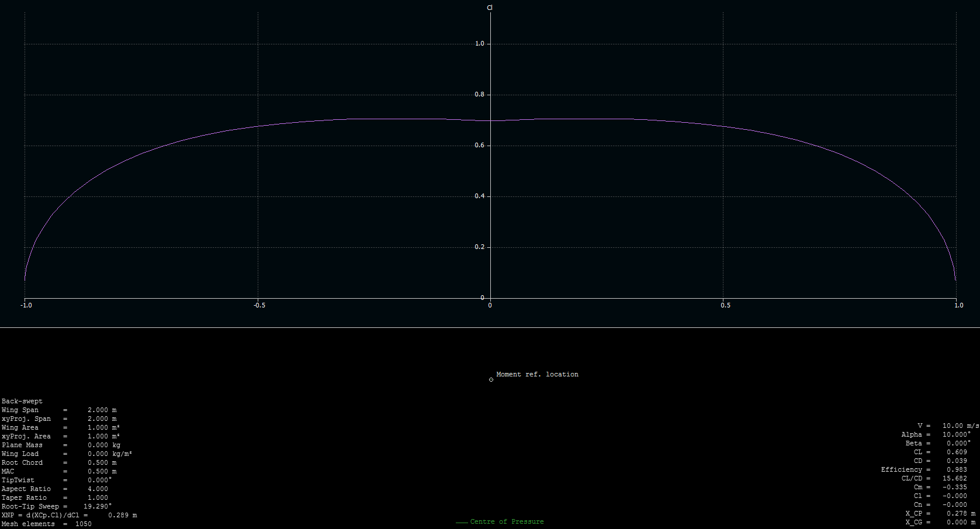Click the Mesh elements count 1050

[x=84, y=524]
